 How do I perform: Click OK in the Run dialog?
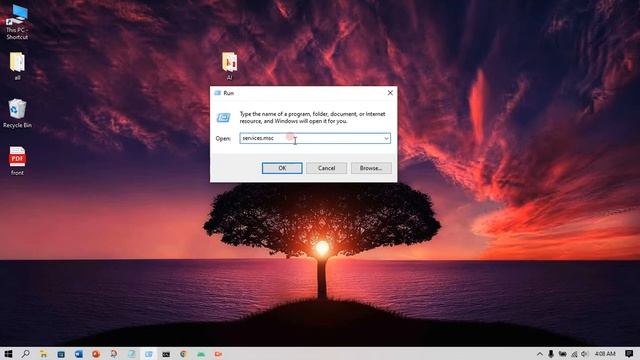tap(282, 168)
